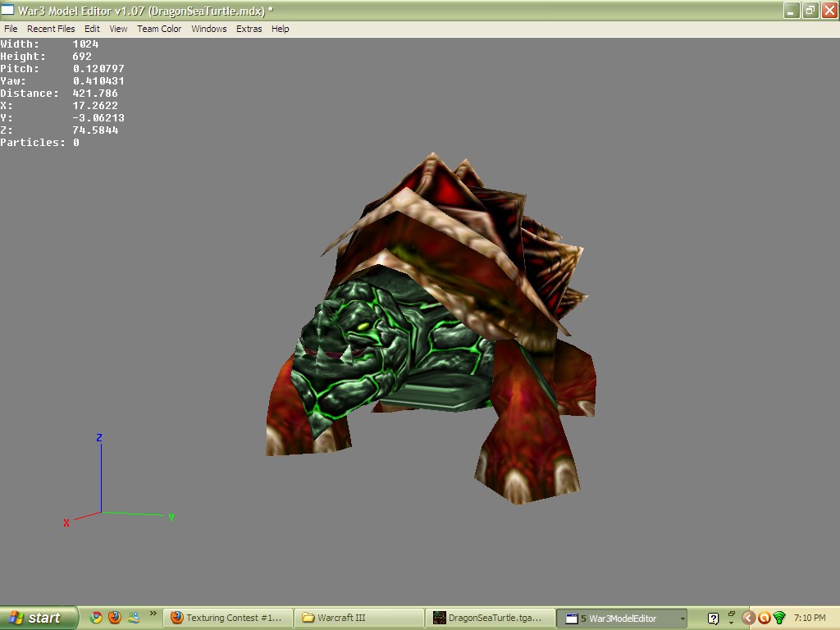Click the Particles: 0 readout
The image size is (840, 630).
(39, 143)
